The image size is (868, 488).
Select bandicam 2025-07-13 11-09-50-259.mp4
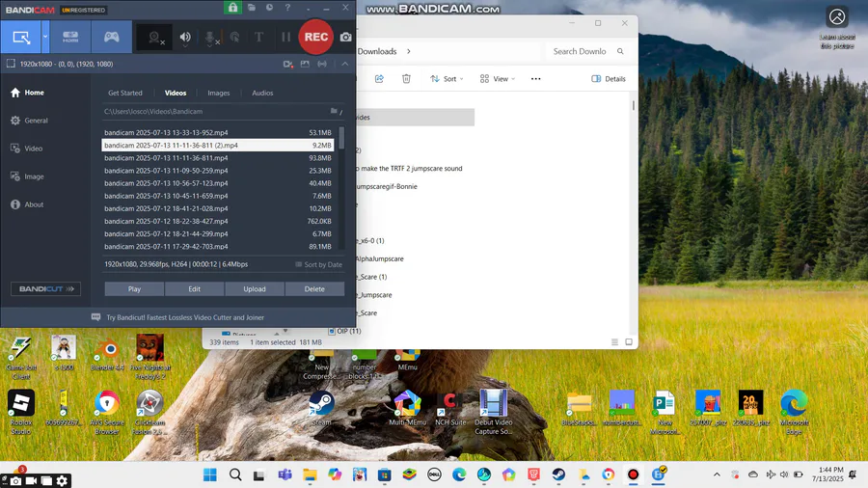(218, 171)
